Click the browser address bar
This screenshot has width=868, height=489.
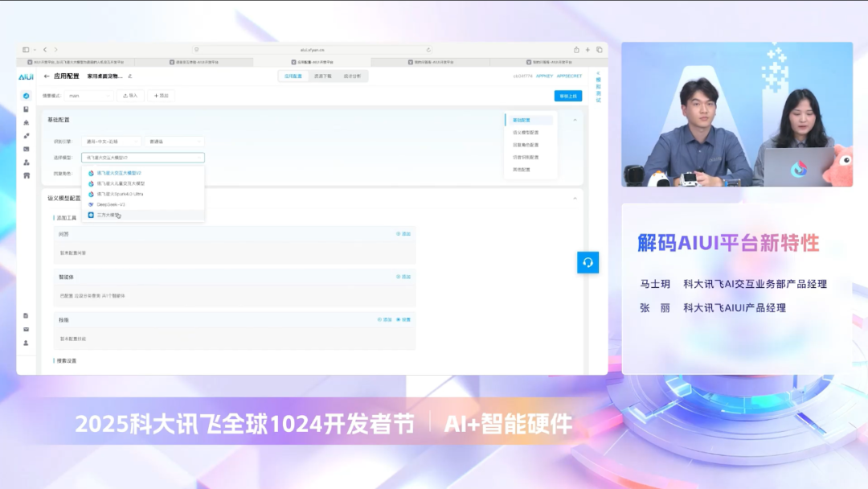pos(312,50)
